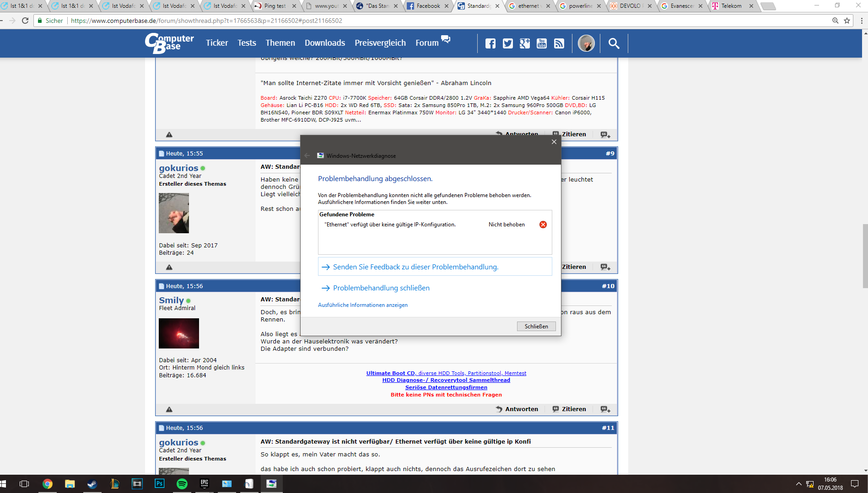868x493 pixels.
Task: Open Seriöse Datenrettungsfirmen link
Action: (446, 387)
